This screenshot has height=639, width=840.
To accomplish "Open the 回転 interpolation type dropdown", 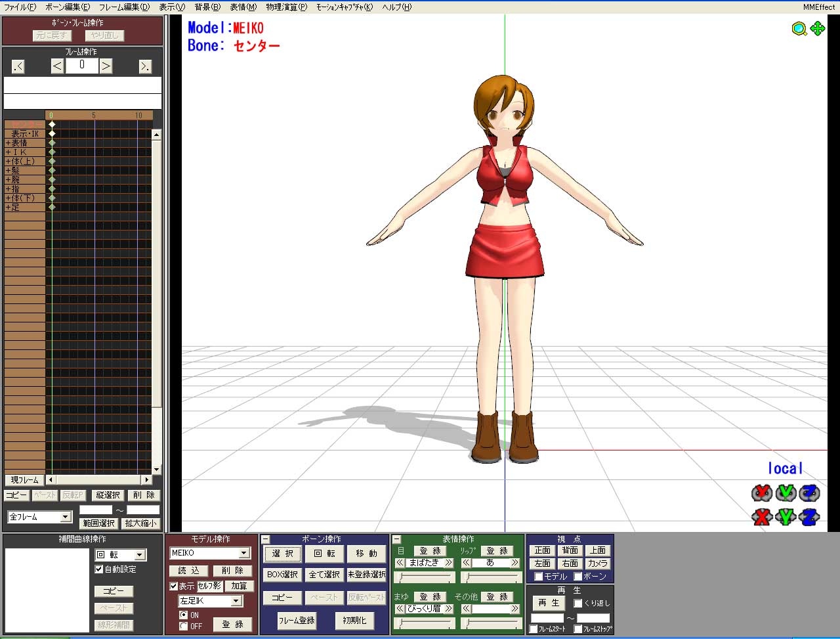I will pos(139,556).
